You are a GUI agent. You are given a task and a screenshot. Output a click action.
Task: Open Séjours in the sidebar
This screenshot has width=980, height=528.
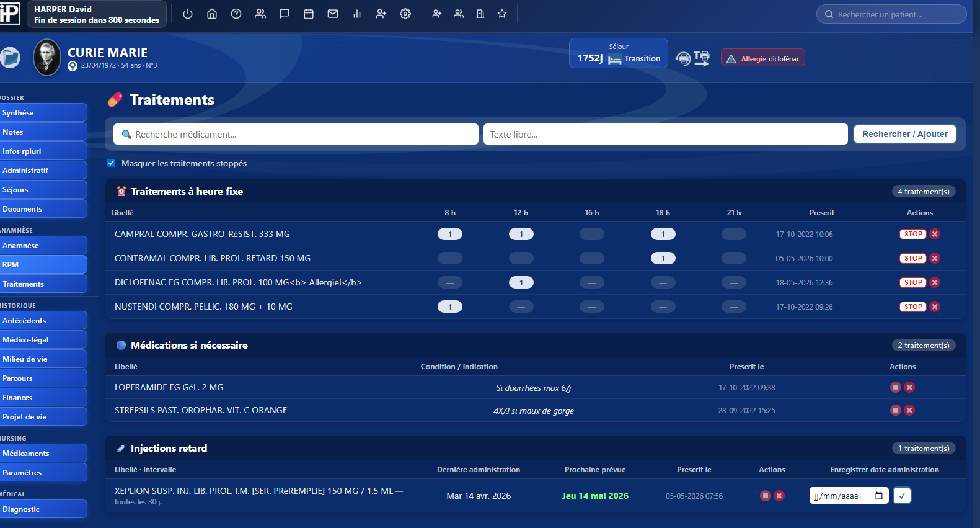[43, 190]
